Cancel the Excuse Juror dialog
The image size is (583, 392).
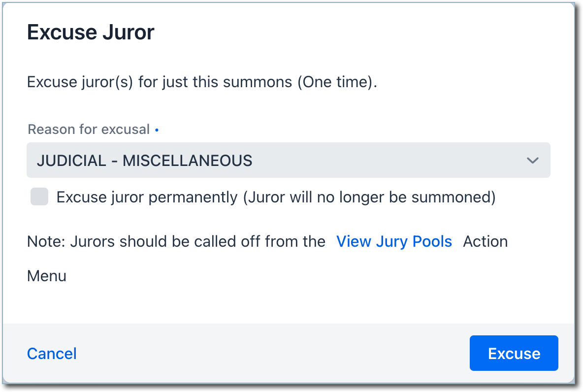tap(52, 354)
